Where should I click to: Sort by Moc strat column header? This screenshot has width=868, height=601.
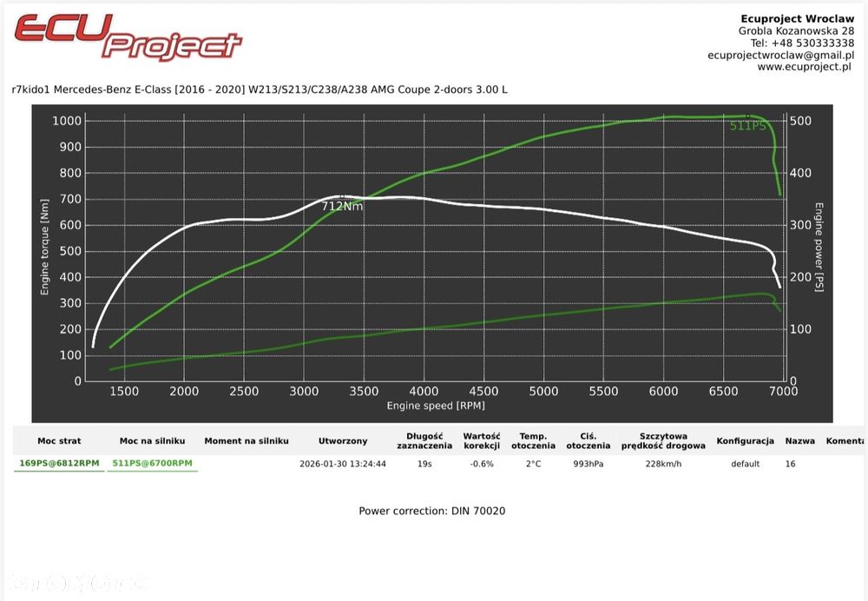pos(59,441)
